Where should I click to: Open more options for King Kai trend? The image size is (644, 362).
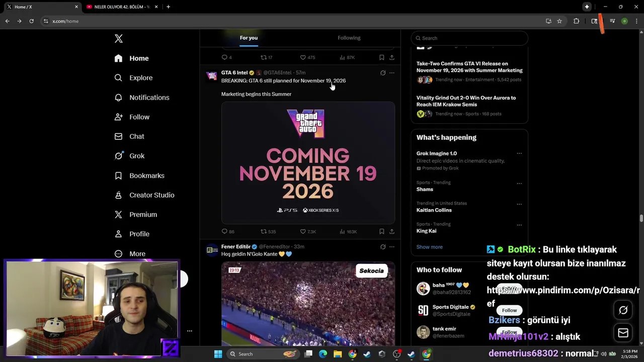pos(519,225)
